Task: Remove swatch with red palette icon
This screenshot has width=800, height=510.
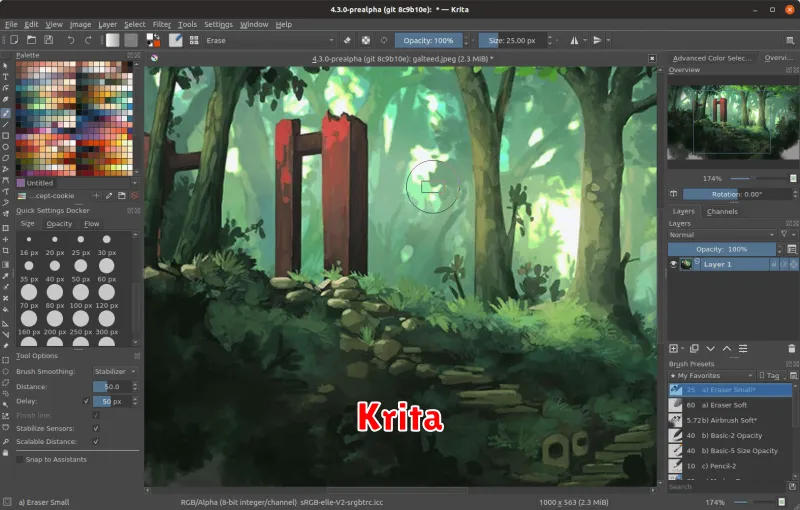Action: pyautogui.click(x=135, y=196)
